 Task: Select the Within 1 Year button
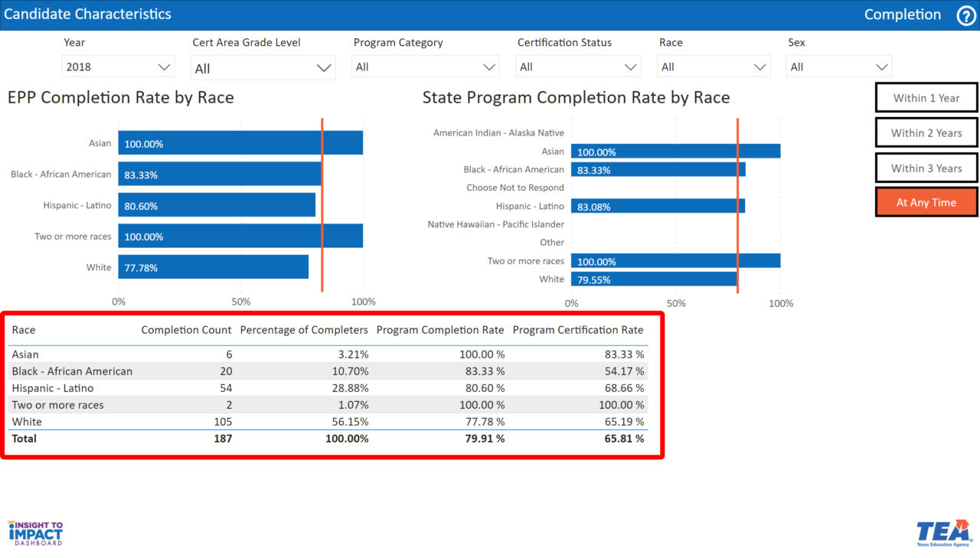(926, 98)
